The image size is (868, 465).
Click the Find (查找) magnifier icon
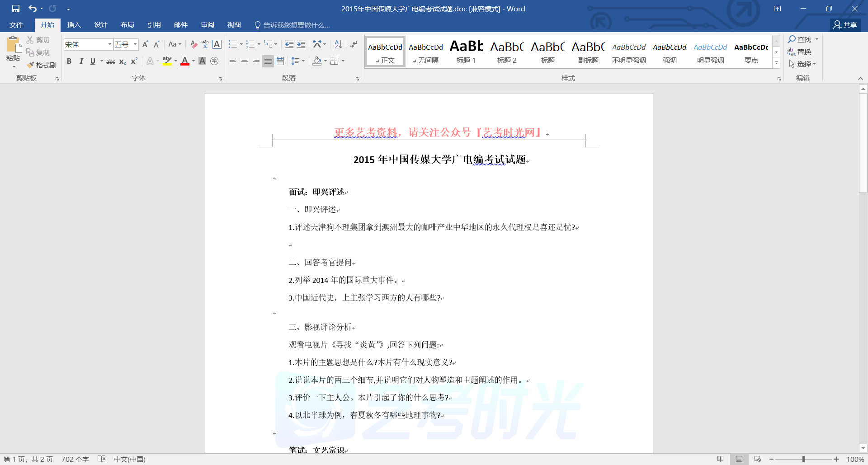792,39
